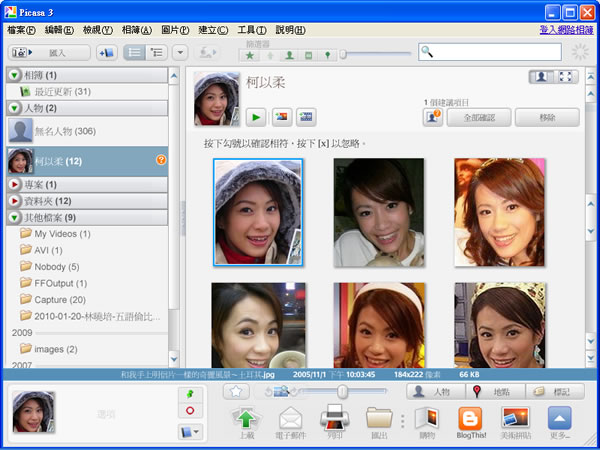Expand the 資料夾 section
Screen dimensions: 600x450
[x=14, y=201]
